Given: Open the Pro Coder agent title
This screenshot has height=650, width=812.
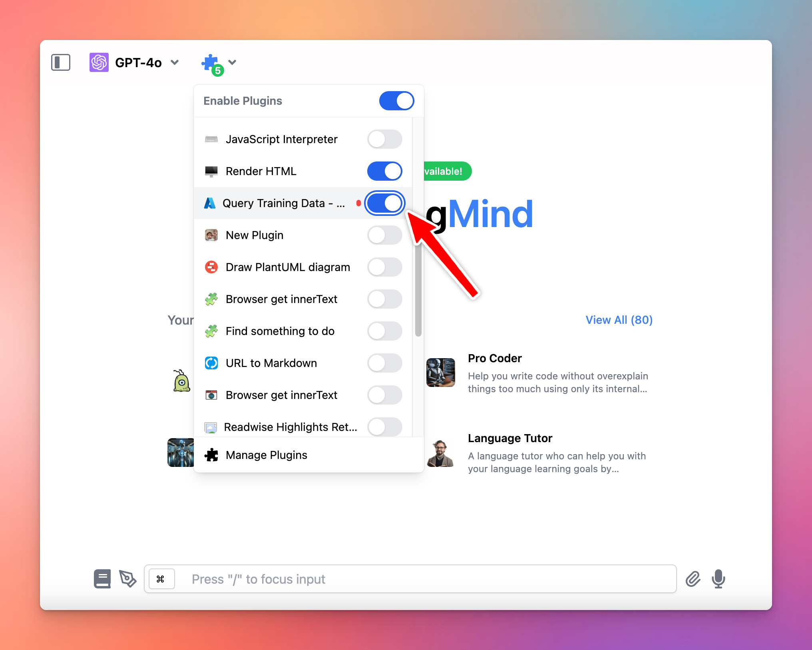Looking at the screenshot, I should (495, 358).
